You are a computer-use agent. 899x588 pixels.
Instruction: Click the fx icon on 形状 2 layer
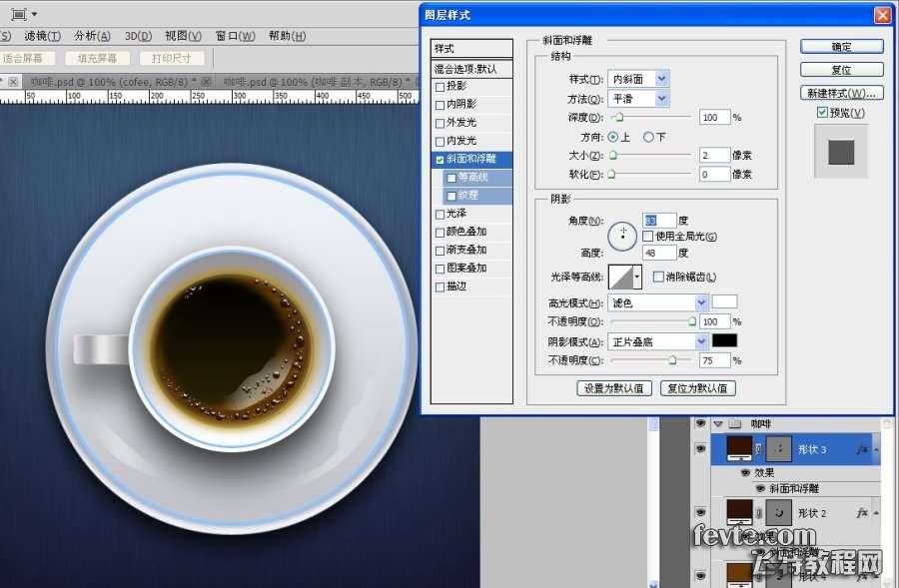click(x=862, y=512)
